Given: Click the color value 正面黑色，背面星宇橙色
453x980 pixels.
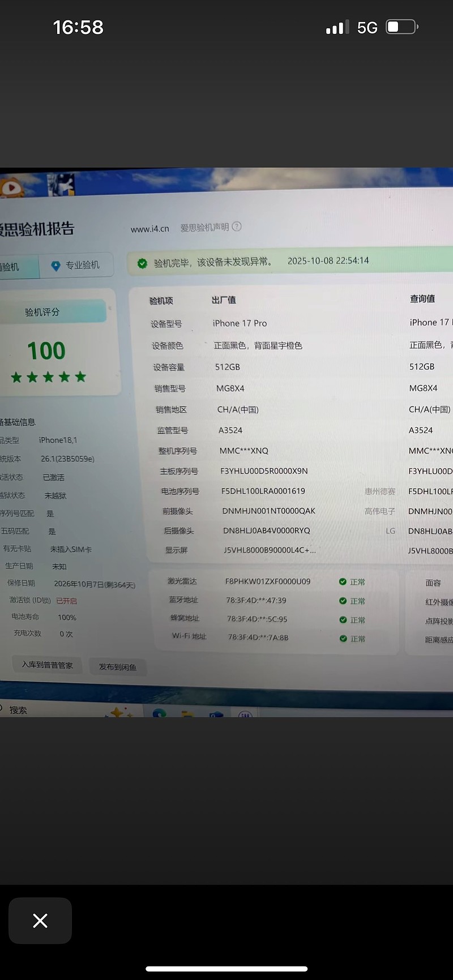Looking at the screenshot, I should tap(258, 345).
